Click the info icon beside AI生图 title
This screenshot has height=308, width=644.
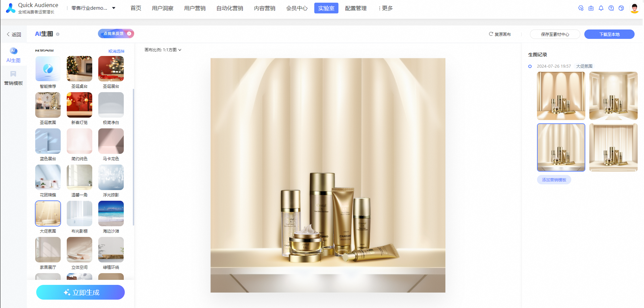tap(58, 34)
